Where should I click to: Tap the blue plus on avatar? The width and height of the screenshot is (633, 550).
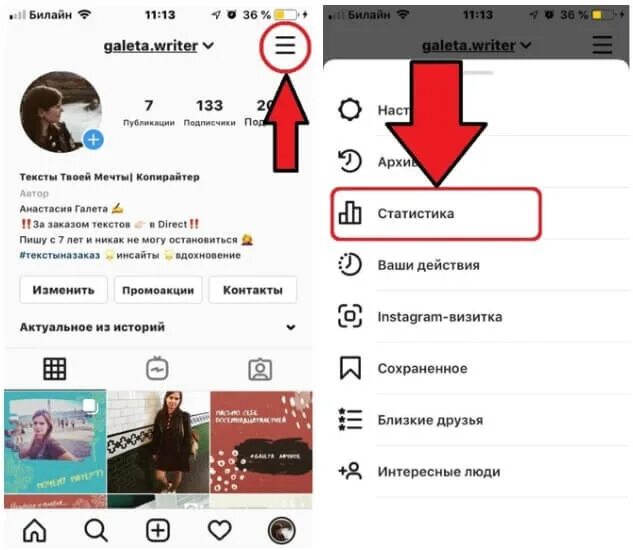click(93, 140)
